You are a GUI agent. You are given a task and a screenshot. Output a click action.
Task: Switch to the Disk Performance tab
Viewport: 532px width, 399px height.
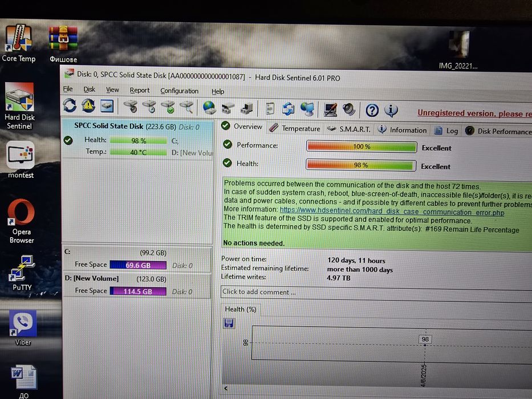(x=498, y=131)
